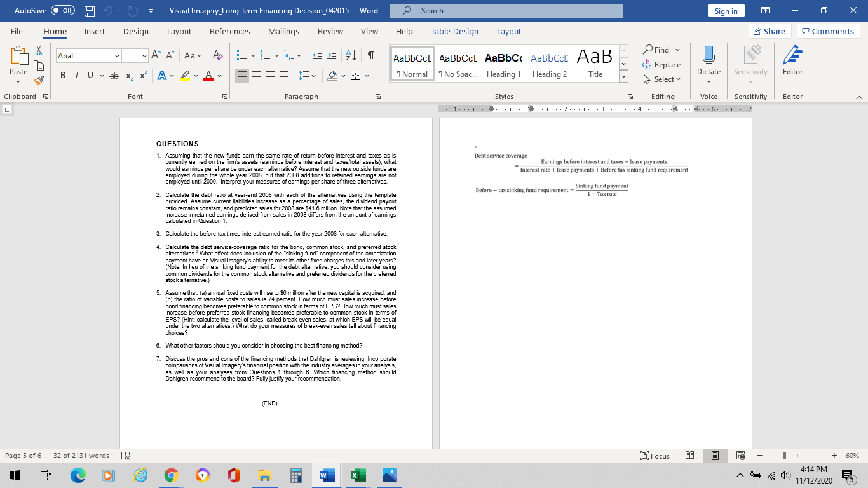
Task: Open Excel from the taskbar
Action: (358, 475)
